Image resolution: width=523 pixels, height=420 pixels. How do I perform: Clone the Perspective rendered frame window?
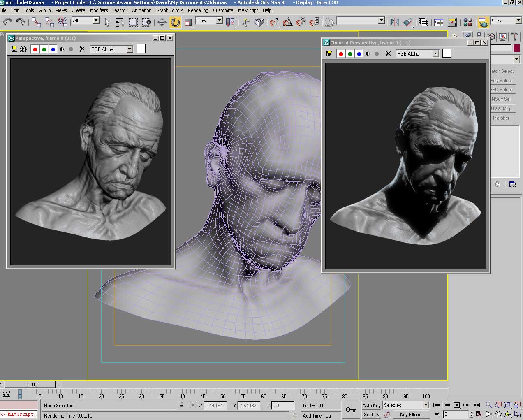pos(23,49)
